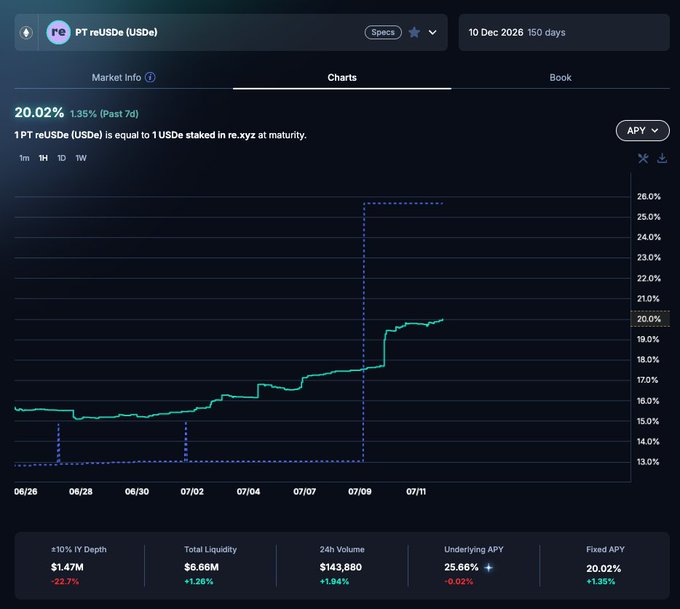Click the re token logo
The image size is (680, 609).
(x=58, y=32)
